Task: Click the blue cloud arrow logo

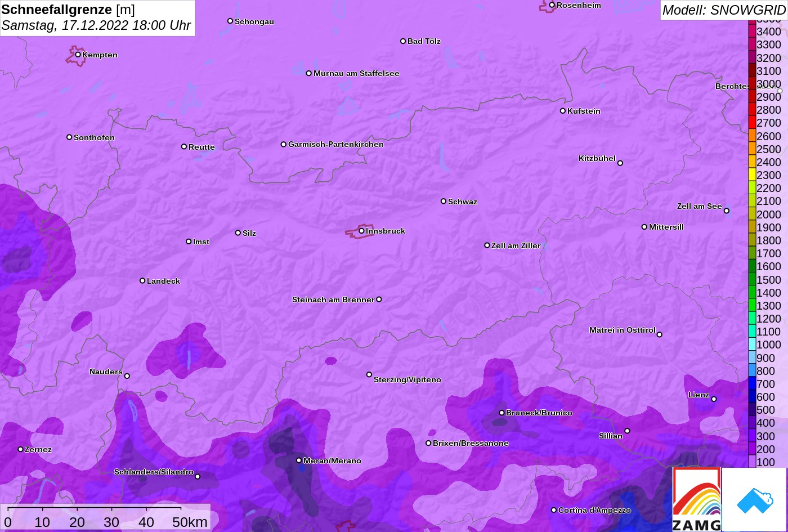Action: point(754,499)
